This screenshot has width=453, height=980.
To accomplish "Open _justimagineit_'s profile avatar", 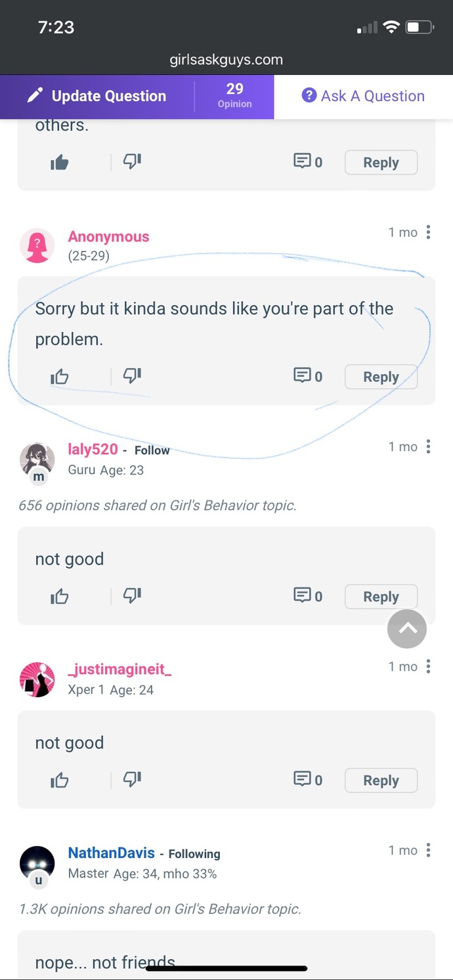I will point(37,679).
